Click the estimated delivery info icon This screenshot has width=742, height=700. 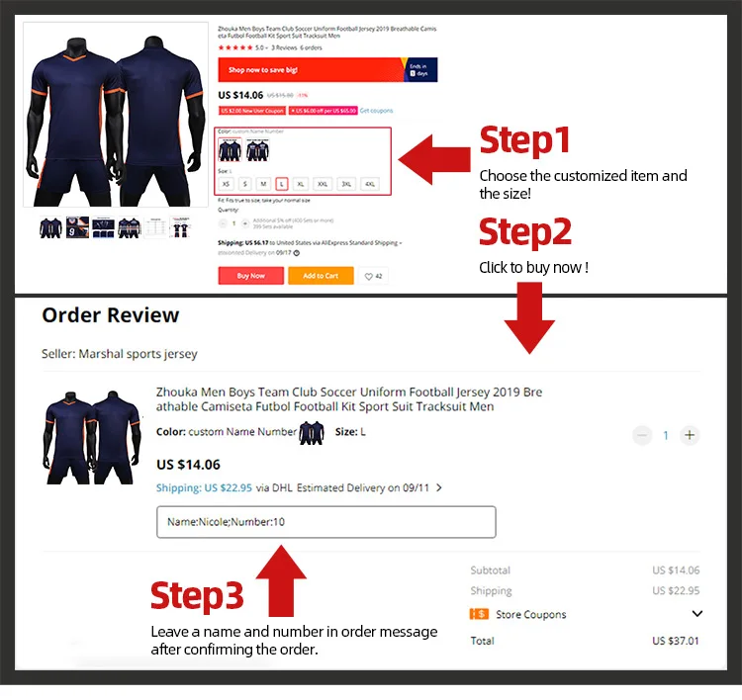tap(297, 253)
